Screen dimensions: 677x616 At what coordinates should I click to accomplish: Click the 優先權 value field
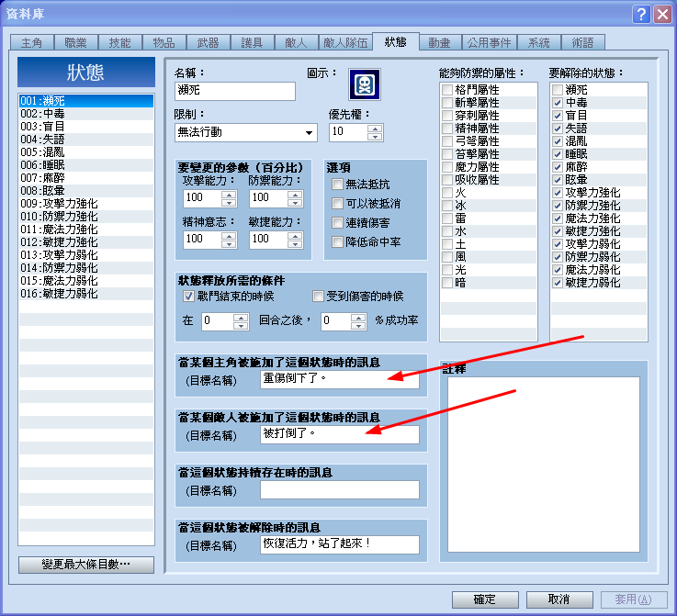[348, 132]
